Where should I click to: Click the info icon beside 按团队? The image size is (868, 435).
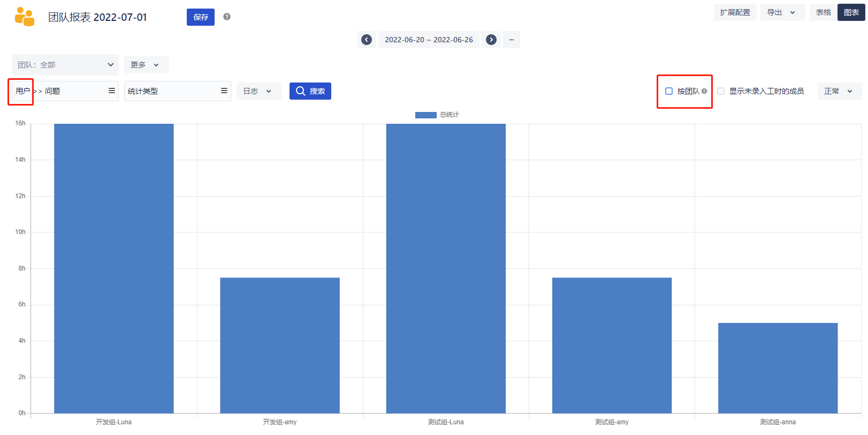[704, 91]
